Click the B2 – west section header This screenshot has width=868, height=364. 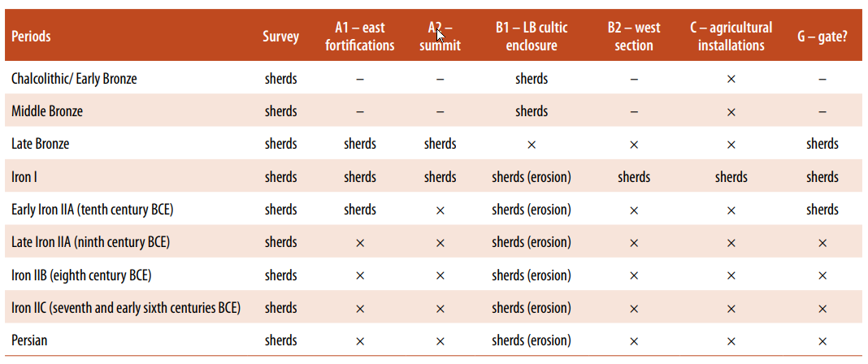click(634, 37)
